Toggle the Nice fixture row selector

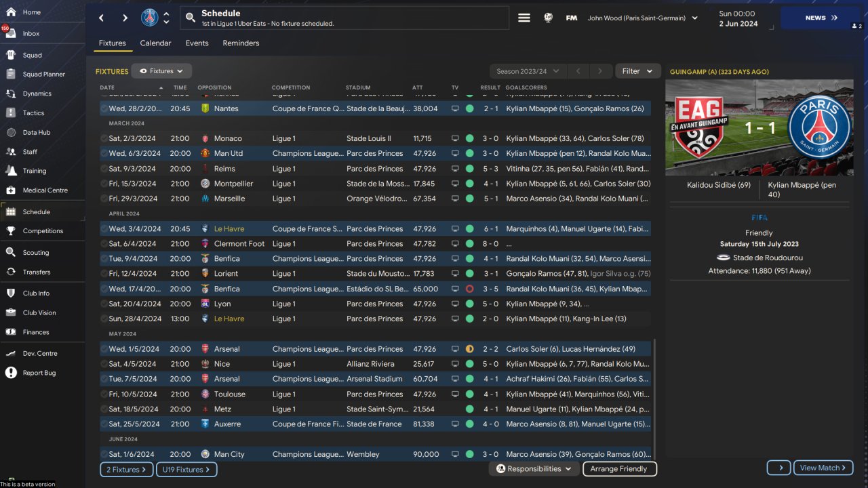104,364
